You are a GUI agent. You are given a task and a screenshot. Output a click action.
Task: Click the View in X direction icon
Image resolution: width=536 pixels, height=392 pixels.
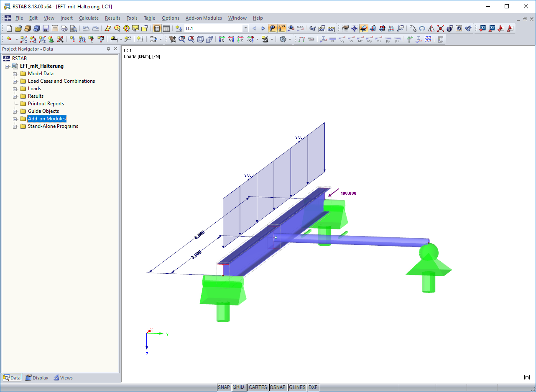(x=222, y=39)
